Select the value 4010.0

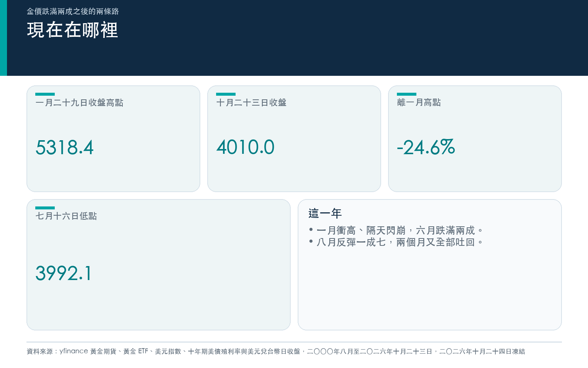pos(245,147)
